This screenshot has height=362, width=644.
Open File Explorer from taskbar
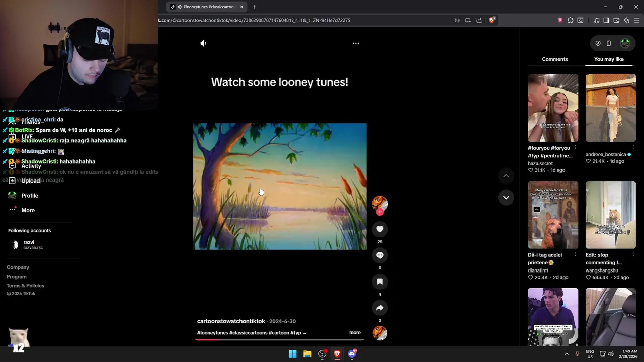click(307, 354)
